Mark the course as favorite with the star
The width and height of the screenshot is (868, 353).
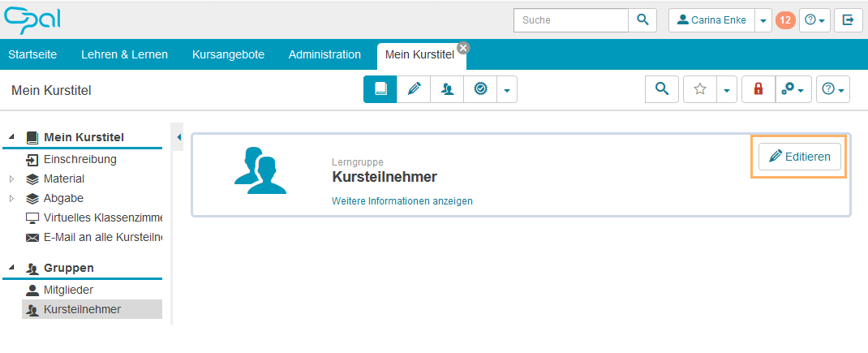[700, 89]
